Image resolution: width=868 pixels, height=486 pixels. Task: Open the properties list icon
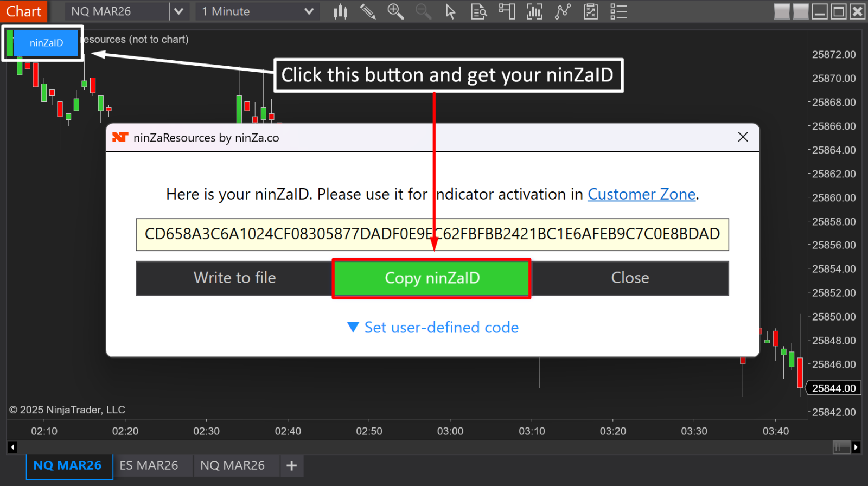pos(618,11)
